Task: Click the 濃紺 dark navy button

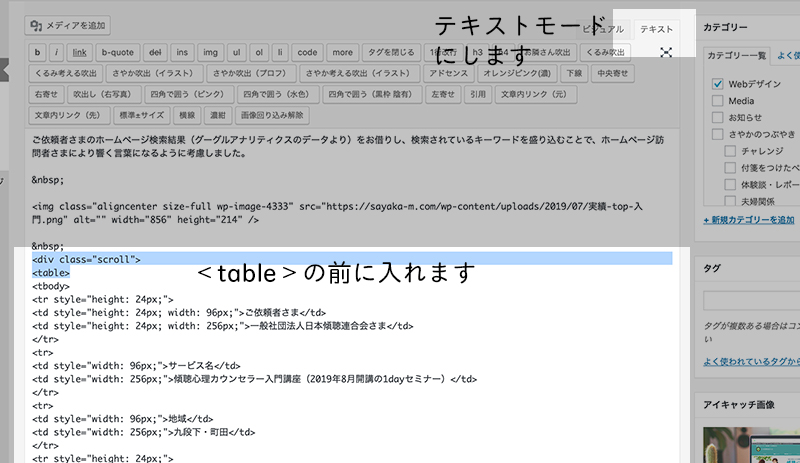Action: coord(218,115)
